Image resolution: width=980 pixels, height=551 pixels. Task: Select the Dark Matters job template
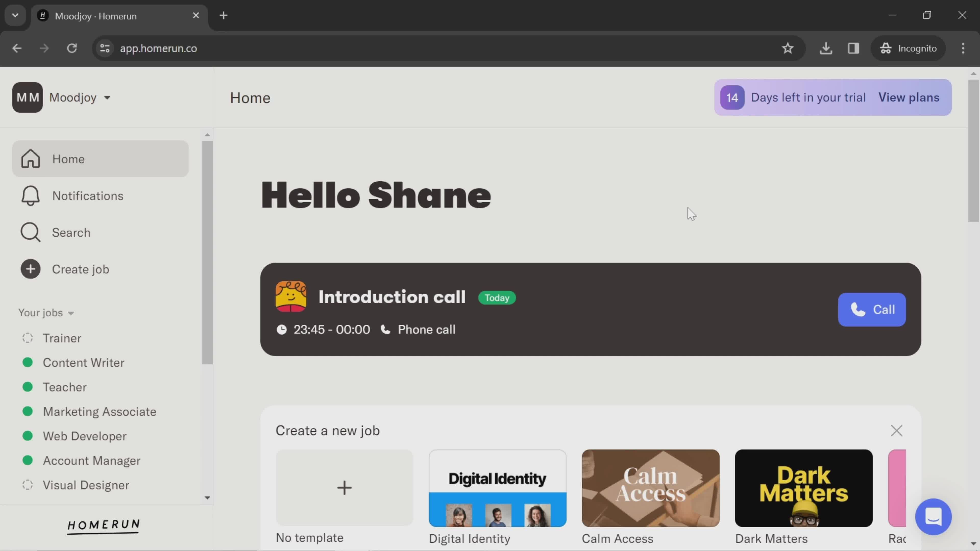tap(804, 488)
